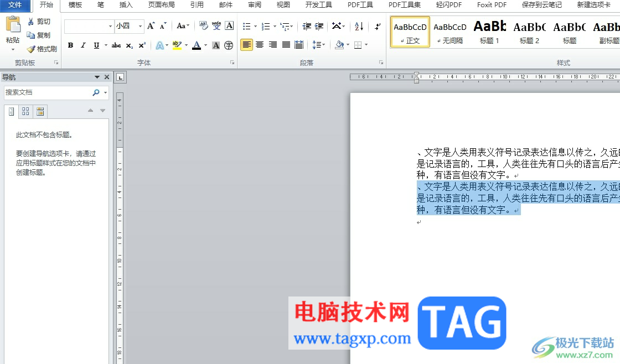Image resolution: width=620 pixels, height=364 pixels.
Task: Toggle Underline formatting
Action: coord(96,45)
